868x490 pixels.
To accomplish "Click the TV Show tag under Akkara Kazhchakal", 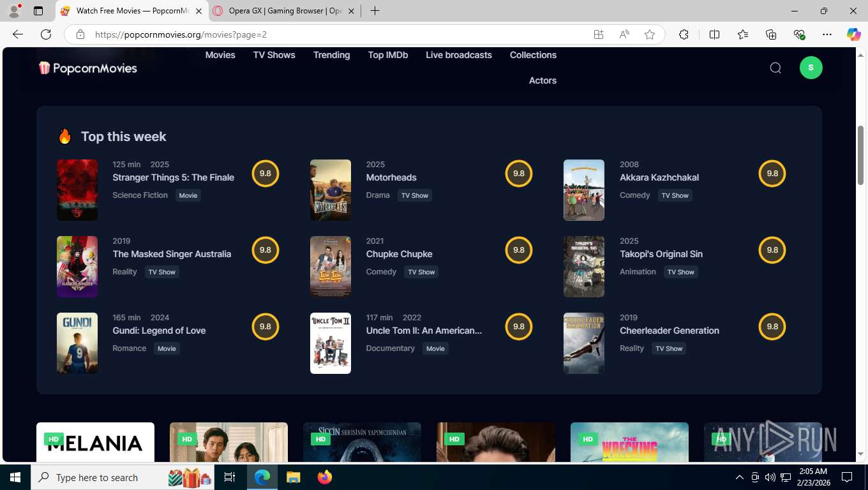I will click(675, 195).
